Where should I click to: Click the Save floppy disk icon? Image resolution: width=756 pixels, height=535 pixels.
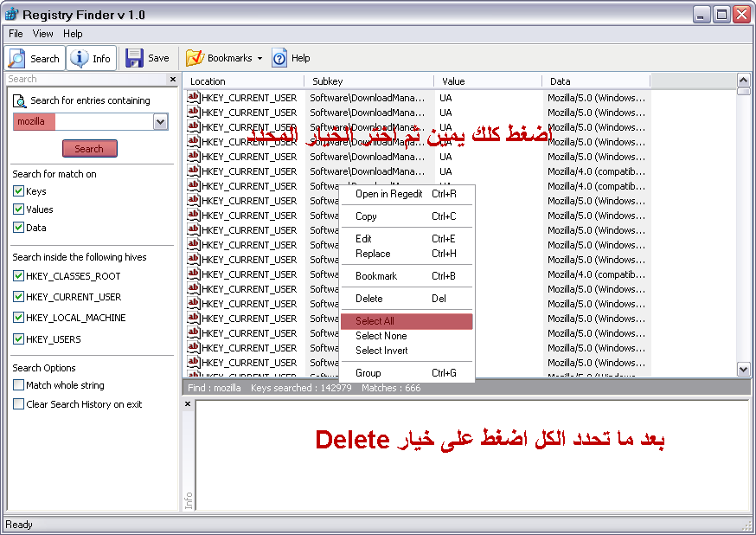coord(134,58)
